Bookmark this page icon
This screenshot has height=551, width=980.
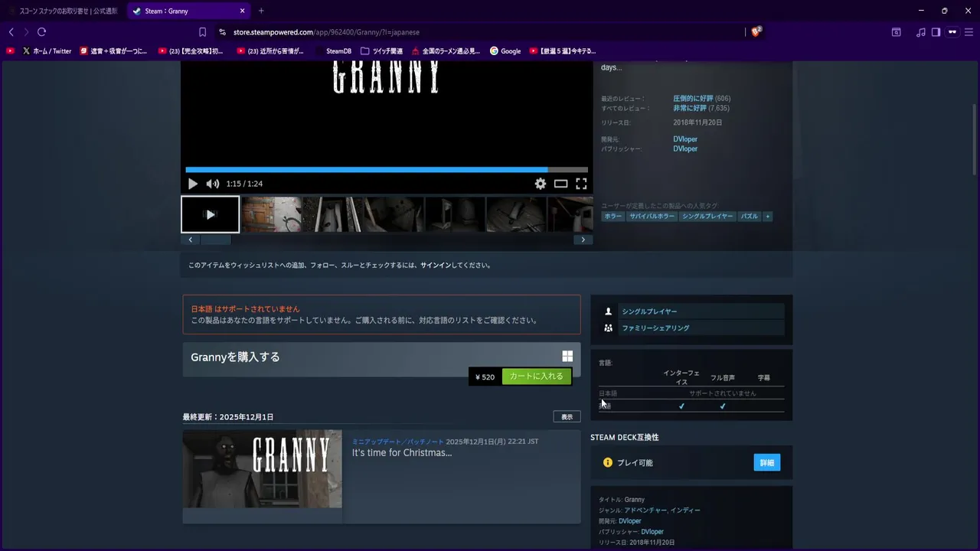[x=202, y=32]
